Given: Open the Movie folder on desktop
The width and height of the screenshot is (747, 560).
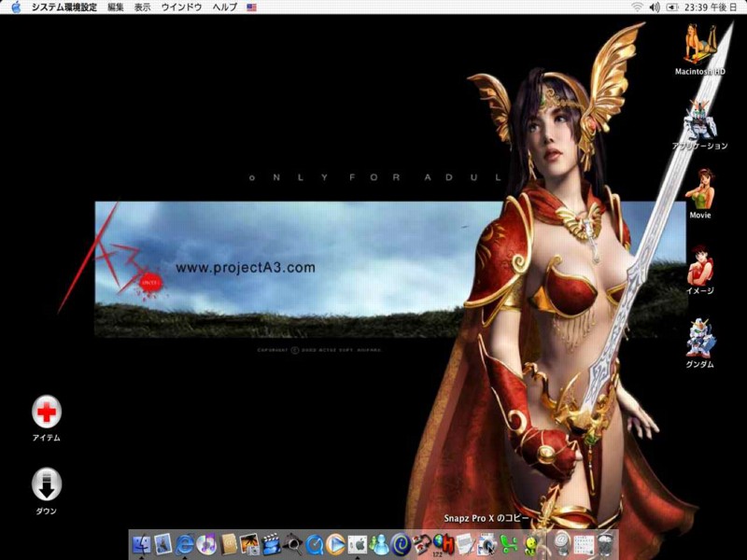Looking at the screenshot, I should click(699, 189).
